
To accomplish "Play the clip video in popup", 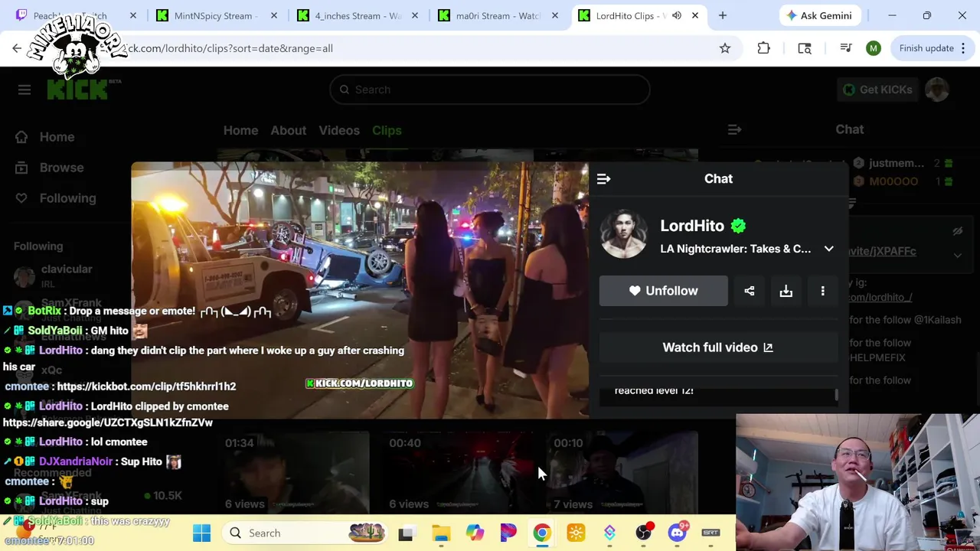I will pos(360,290).
